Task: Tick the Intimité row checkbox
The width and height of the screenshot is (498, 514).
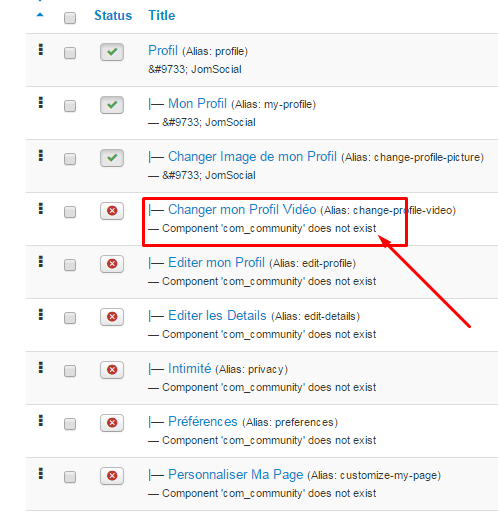Action: (x=70, y=371)
